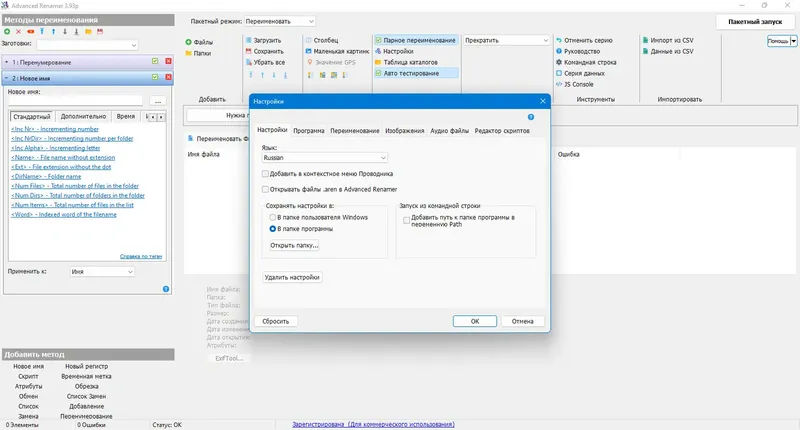Enable Добавить в контекстное меню Проводника
Image resolution: width=800 pixels, height=430 pixels.
click(x=265, y=174)
